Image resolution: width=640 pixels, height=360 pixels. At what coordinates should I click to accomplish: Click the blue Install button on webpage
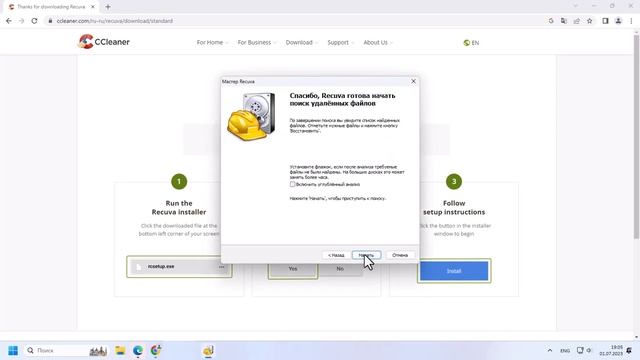(454, 271)
